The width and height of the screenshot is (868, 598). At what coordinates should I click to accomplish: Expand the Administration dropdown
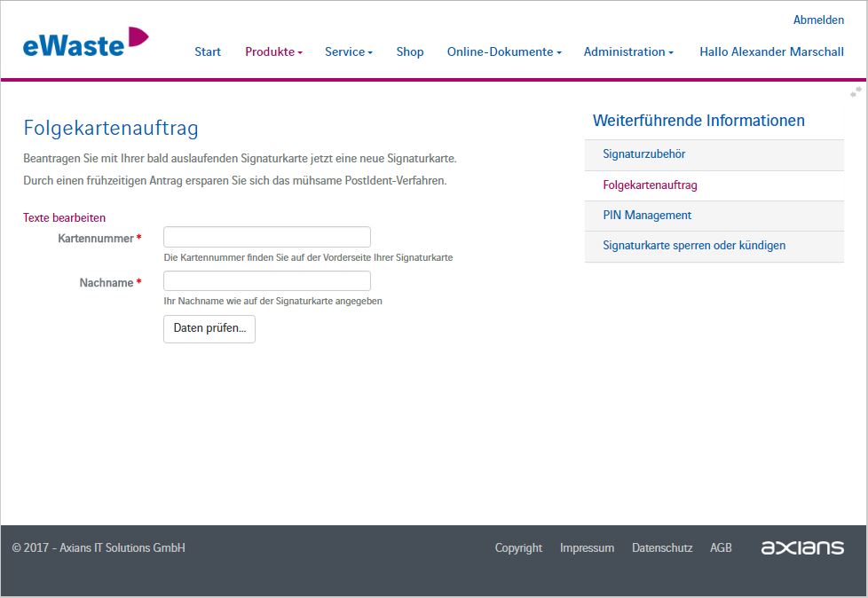point(628,51)
